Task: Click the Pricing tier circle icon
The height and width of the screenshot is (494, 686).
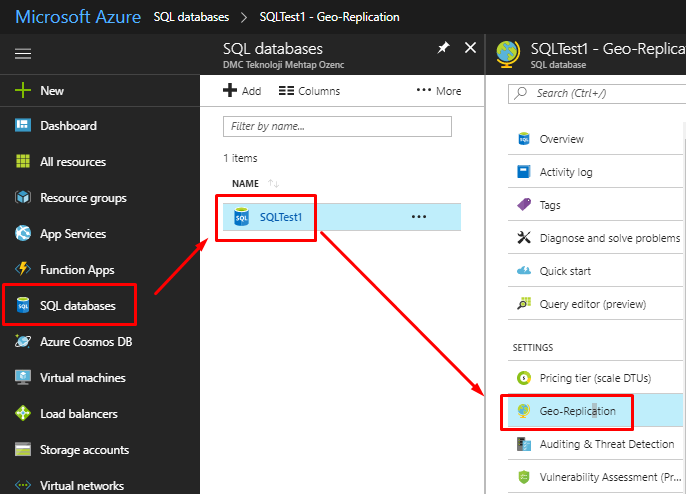Action: pos(524,378)
